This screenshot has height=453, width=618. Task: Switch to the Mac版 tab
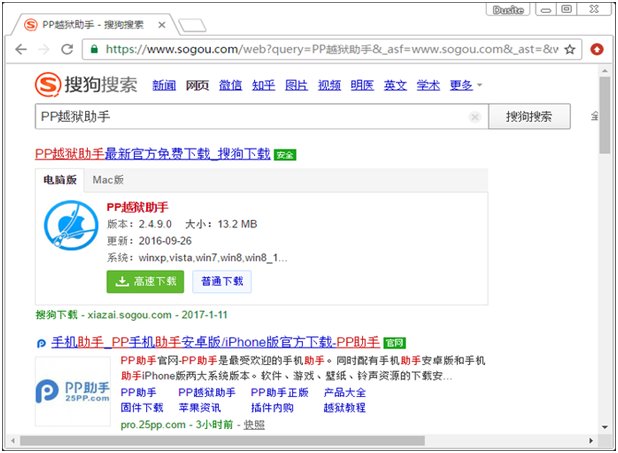click(108, 180)
